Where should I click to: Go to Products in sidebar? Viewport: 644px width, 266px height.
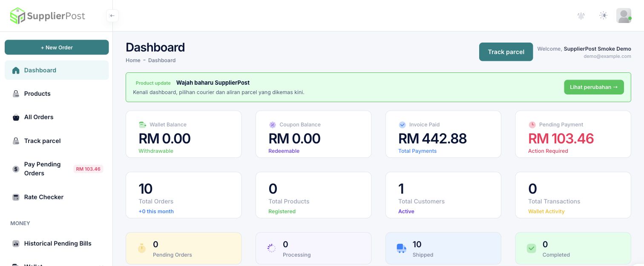pyautogui.click(x=57, y=94)
